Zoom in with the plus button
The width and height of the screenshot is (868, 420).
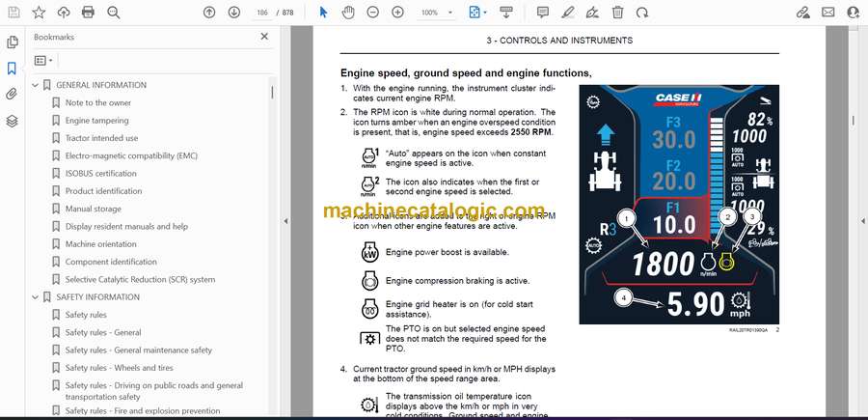(398, 13)
